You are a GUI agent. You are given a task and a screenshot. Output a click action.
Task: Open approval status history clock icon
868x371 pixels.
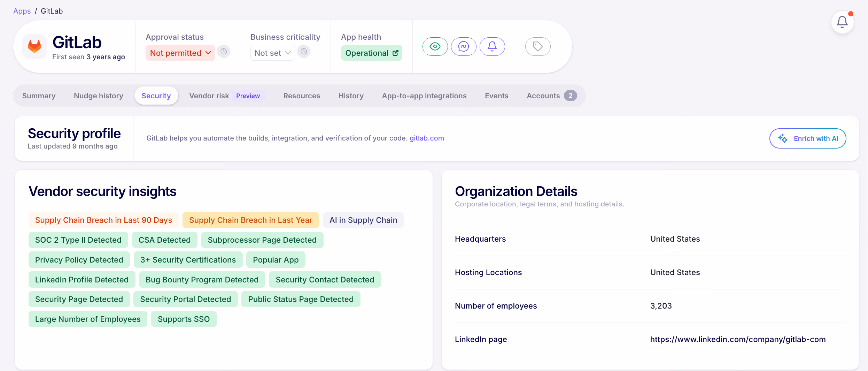[x=224, y=52]
